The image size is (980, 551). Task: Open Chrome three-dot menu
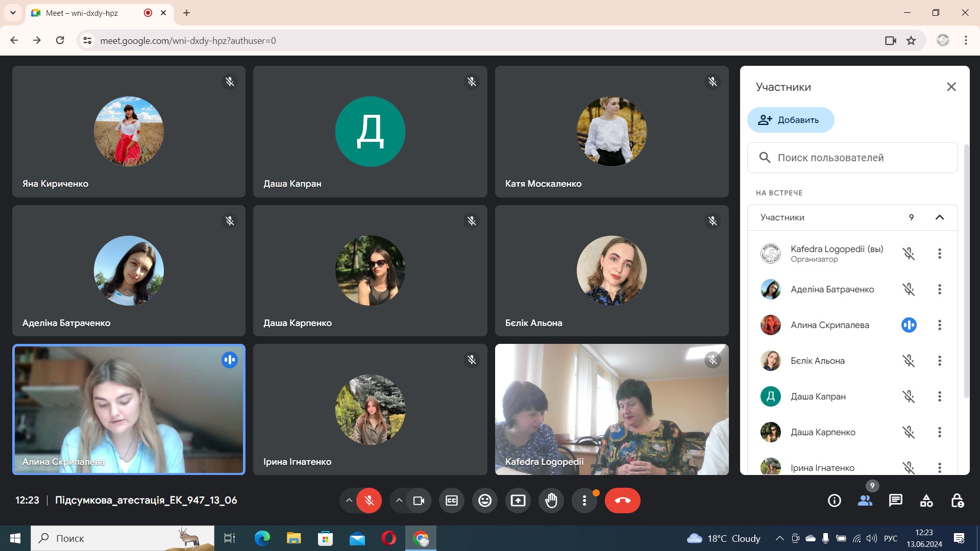point(966,40)
